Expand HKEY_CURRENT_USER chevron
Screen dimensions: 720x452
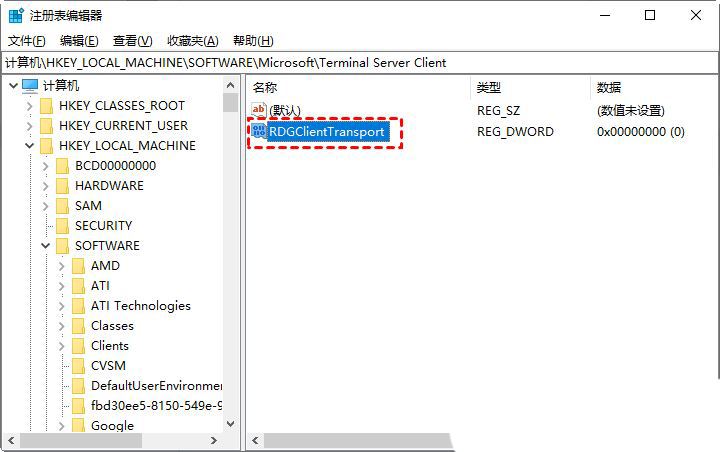click(x=29, y=126)
